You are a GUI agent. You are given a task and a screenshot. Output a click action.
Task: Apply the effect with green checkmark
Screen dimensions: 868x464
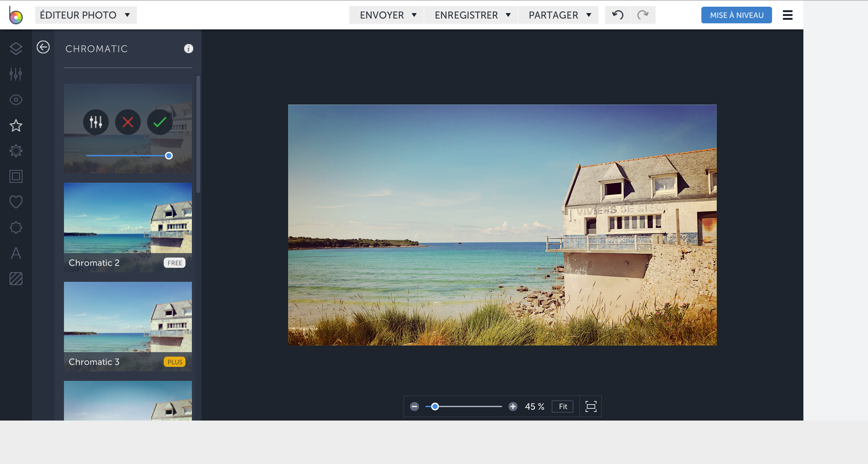coord(160,122)
